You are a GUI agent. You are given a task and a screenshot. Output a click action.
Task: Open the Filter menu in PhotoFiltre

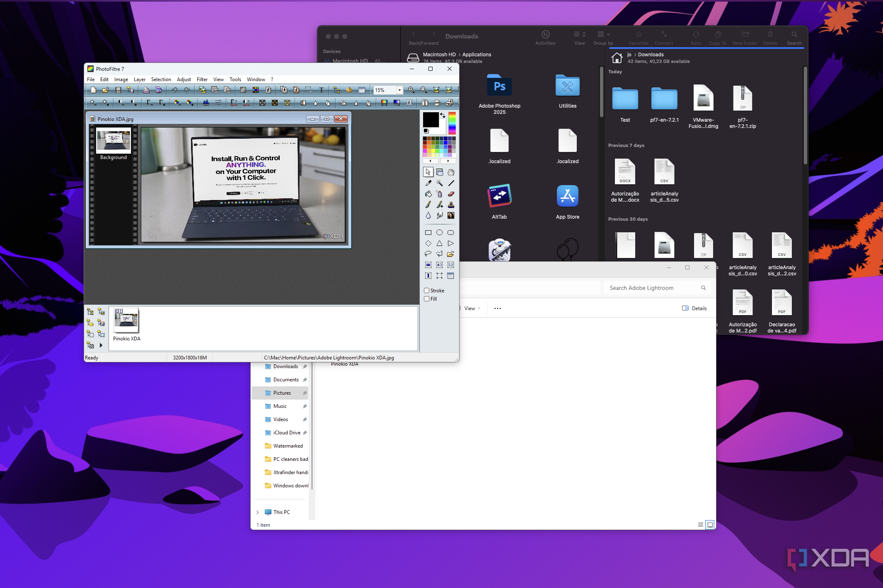tap(202, 79)
